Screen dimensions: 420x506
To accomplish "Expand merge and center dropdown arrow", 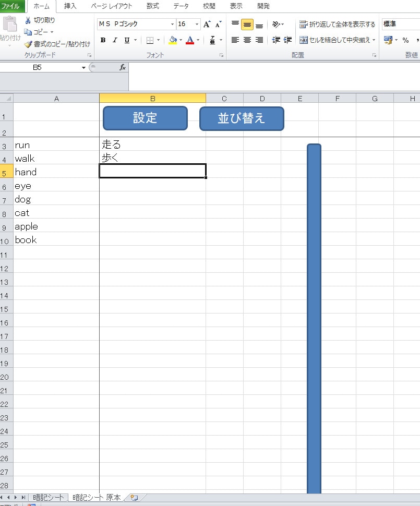I will [374, 40].
